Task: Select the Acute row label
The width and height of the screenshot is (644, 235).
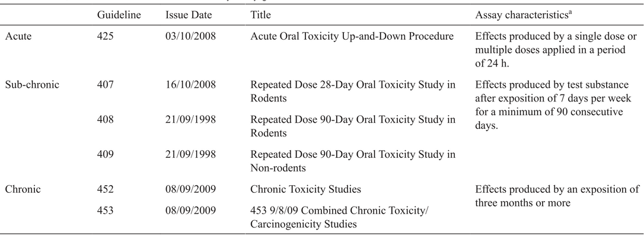Action: pos(18,36)
